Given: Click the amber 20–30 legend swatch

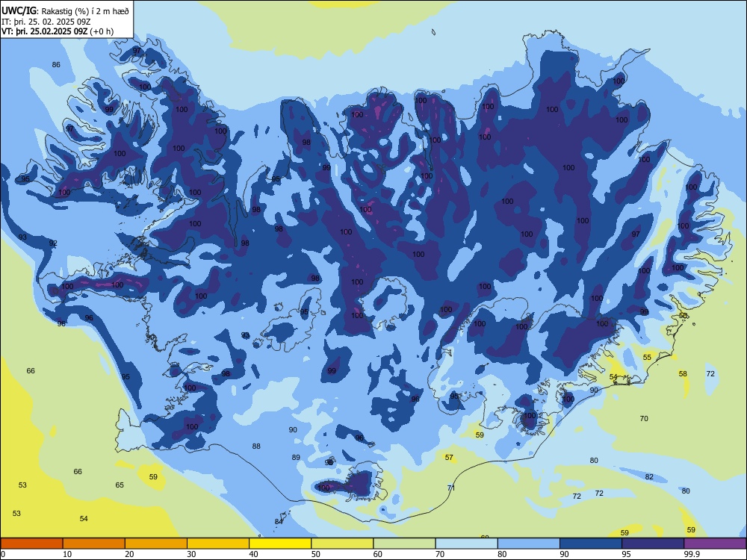Looking at the screenshot, I should (x=156, y=544).
